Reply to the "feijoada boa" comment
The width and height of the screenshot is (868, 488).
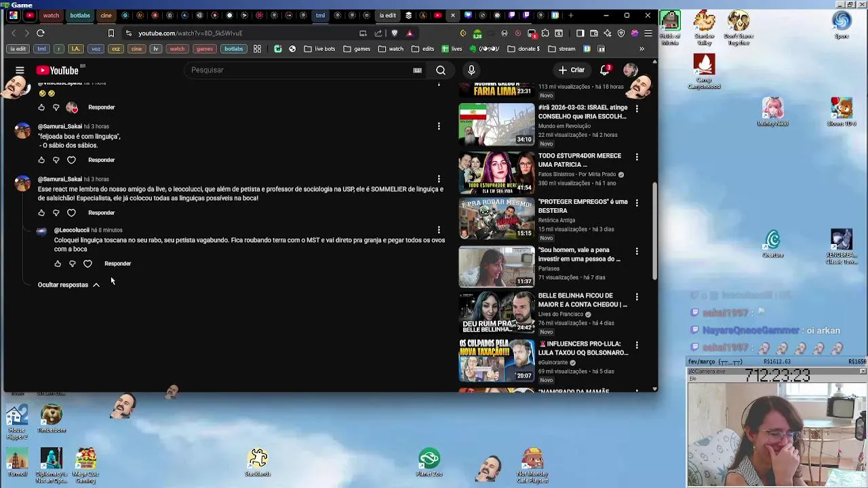pos(102,160)
